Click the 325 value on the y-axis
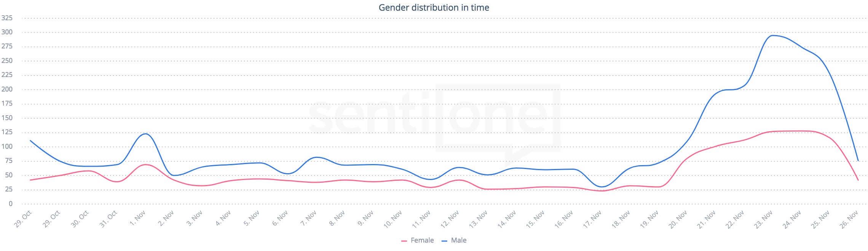 tap(7, 18)
